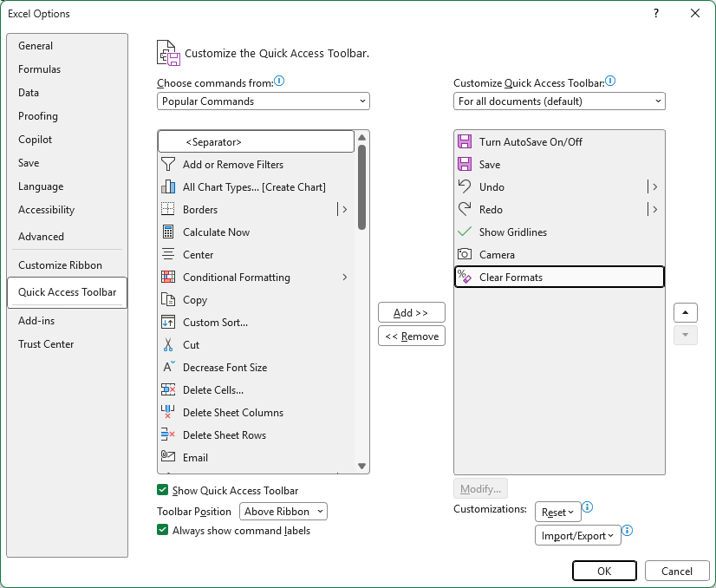Click info icon beside Choose commands from
Screen dimensions: 716x588
279,82
